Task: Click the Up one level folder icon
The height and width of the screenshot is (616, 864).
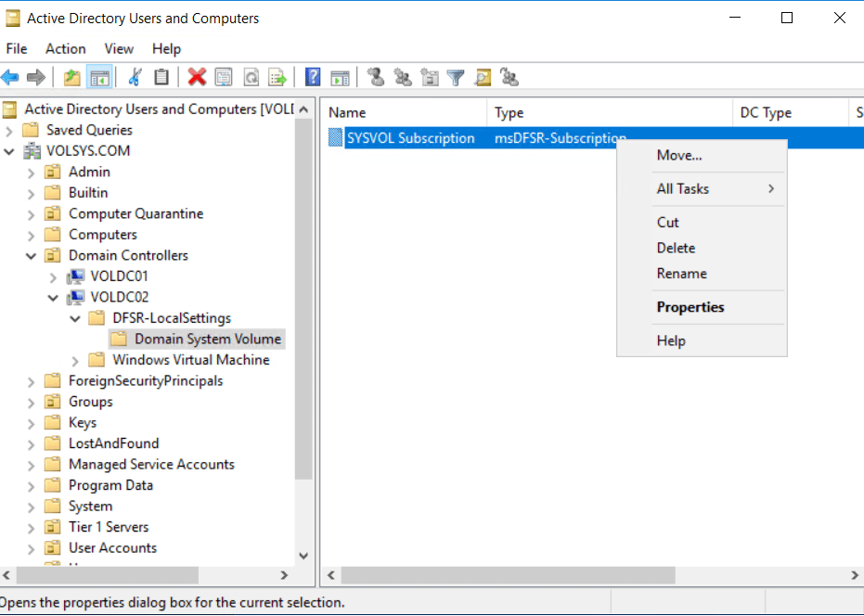Action: click(x=72, y=78)
